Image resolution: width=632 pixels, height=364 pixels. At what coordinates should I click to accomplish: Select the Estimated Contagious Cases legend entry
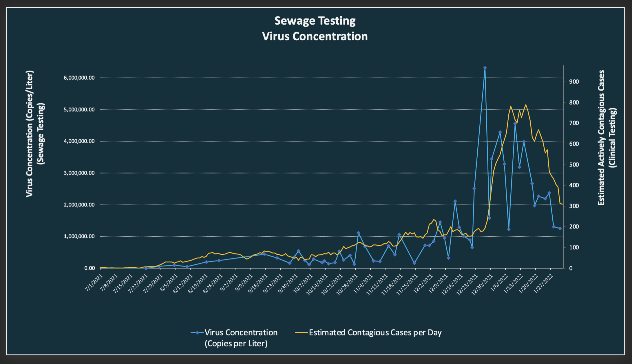[x=375, y=332]
